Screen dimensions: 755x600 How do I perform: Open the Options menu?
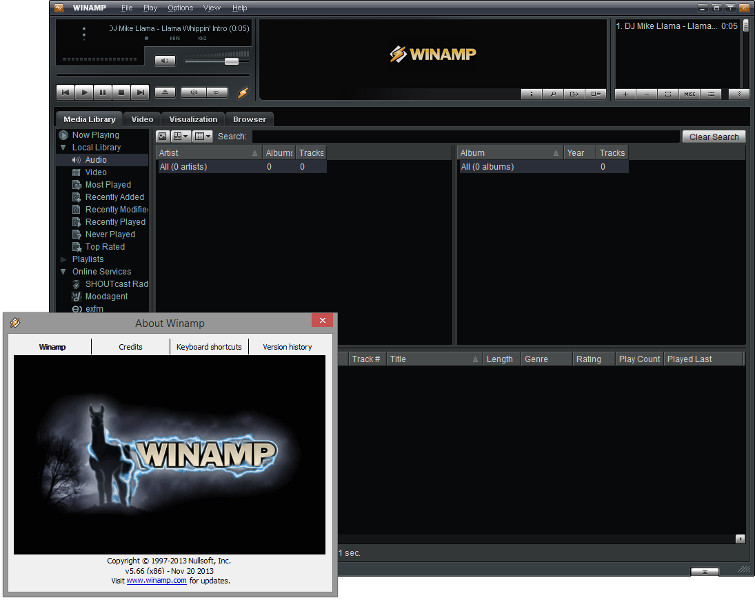pos(180,8)
